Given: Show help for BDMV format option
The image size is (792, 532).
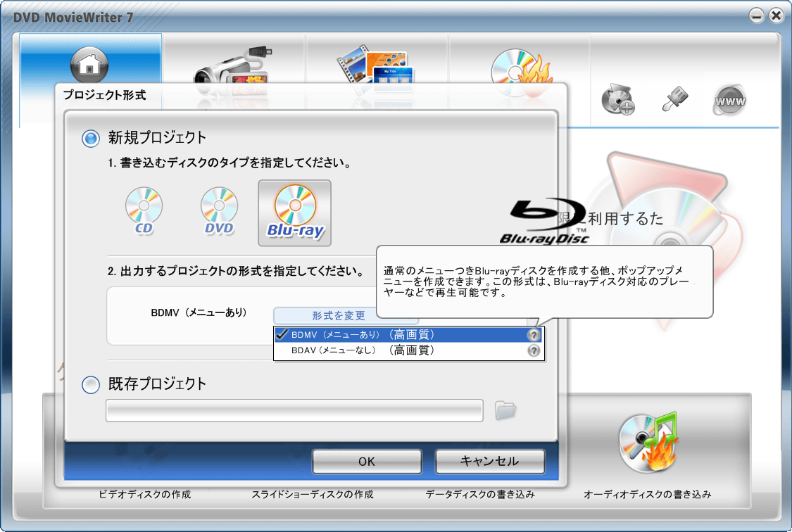Looking at the screenshot, I should 534,335.
